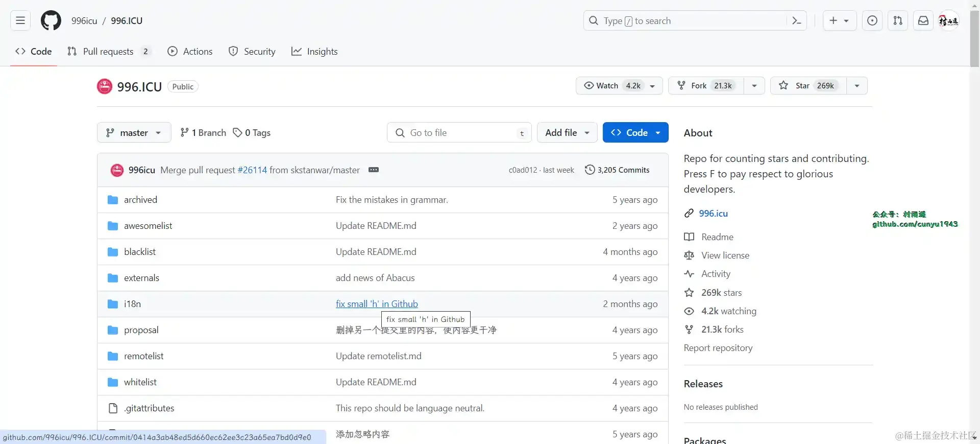
Task: Click the star icon beside 269k stars
Action: (x=689, y=293)
